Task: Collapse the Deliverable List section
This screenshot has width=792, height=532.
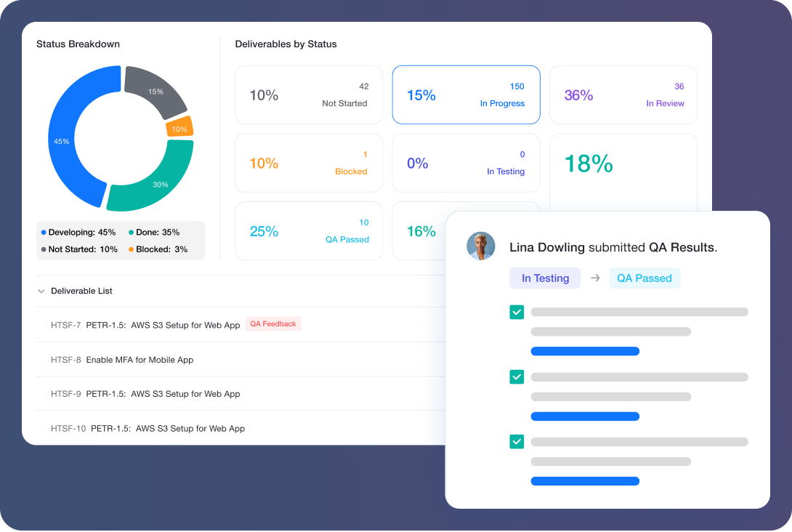Action: 41,291
